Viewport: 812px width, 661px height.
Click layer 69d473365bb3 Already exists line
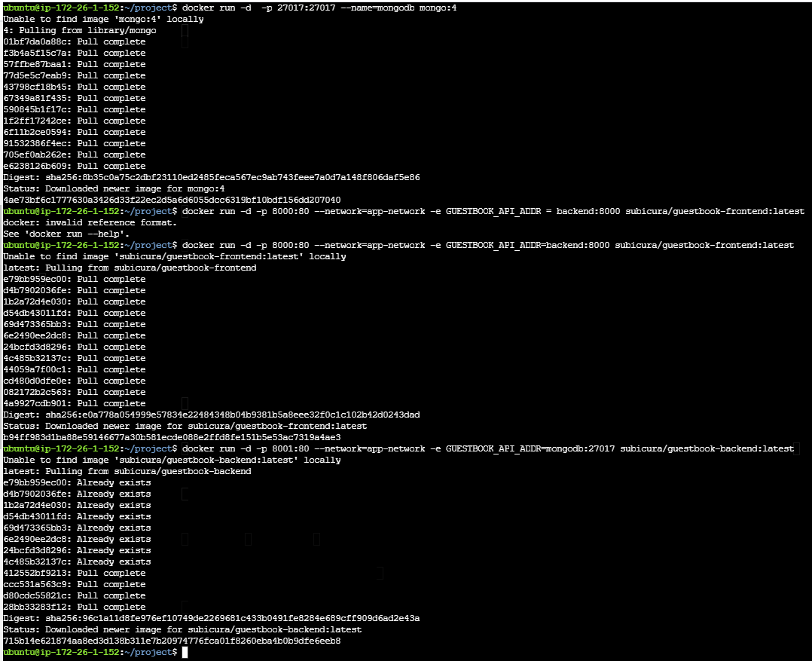point(77,528)
